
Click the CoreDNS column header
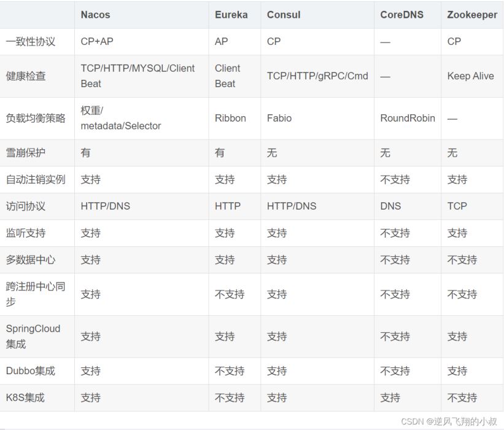[x=401, y=15]
